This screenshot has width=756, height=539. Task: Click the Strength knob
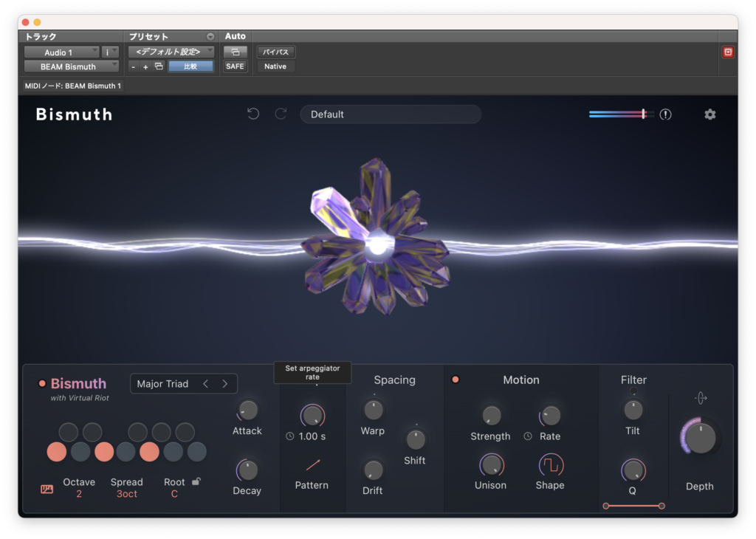click(491, 415)
